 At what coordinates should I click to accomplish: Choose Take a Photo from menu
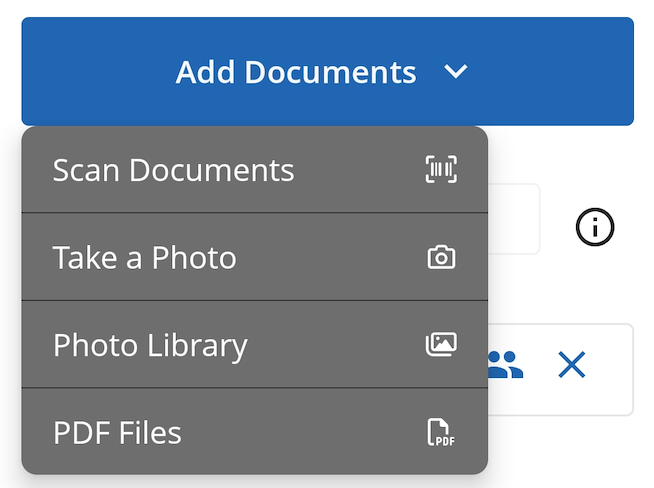click(255, 257)
